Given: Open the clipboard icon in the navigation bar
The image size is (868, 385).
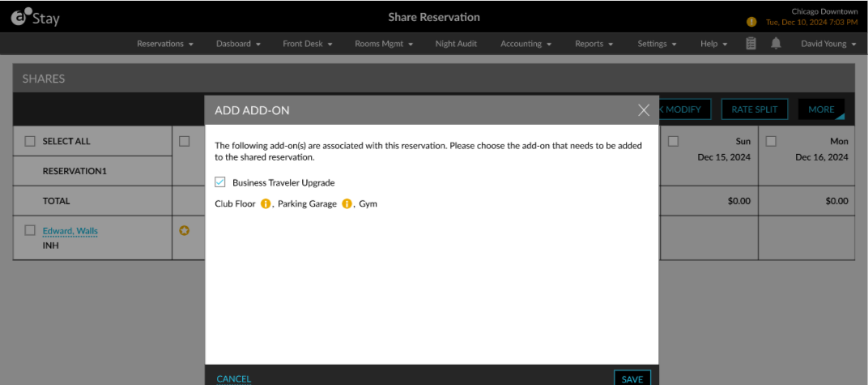Looking at the screenshot, I should [x=751, y=44].
